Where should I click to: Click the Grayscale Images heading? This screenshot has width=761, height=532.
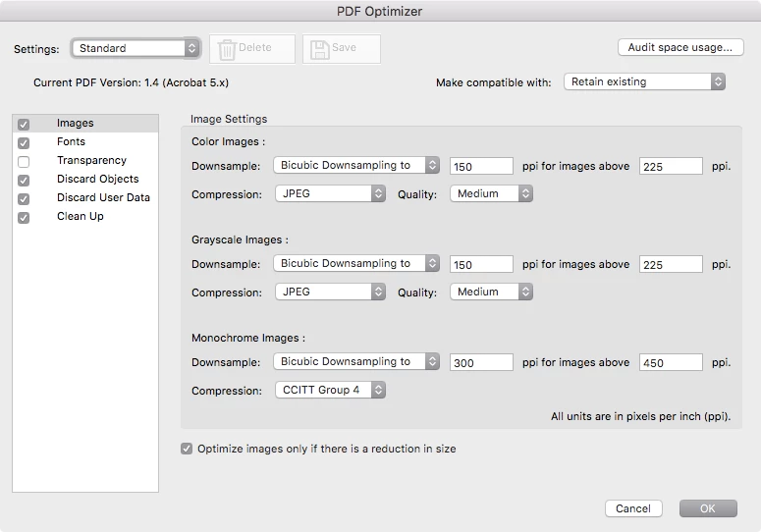[x=240, y=240]
